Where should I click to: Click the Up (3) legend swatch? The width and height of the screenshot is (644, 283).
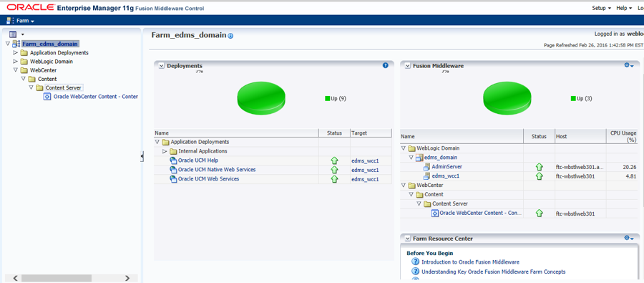pyautogui.click(x=573, y=98)
